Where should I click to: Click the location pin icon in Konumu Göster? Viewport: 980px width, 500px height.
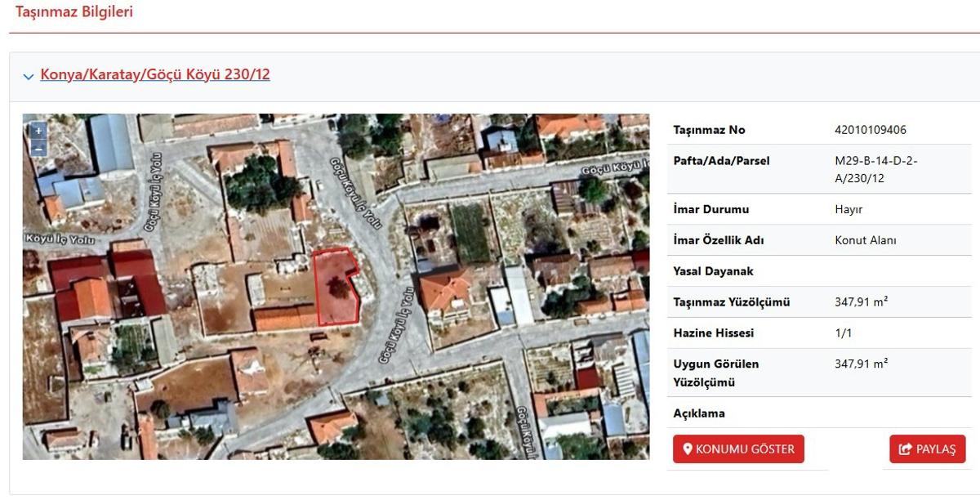pyautogui.click(x=688, y=449)
